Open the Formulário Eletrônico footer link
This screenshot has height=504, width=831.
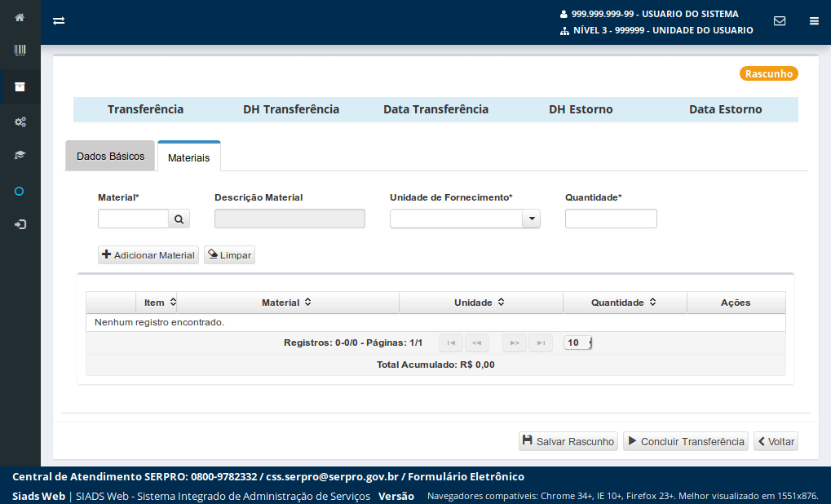click(466, 476)
